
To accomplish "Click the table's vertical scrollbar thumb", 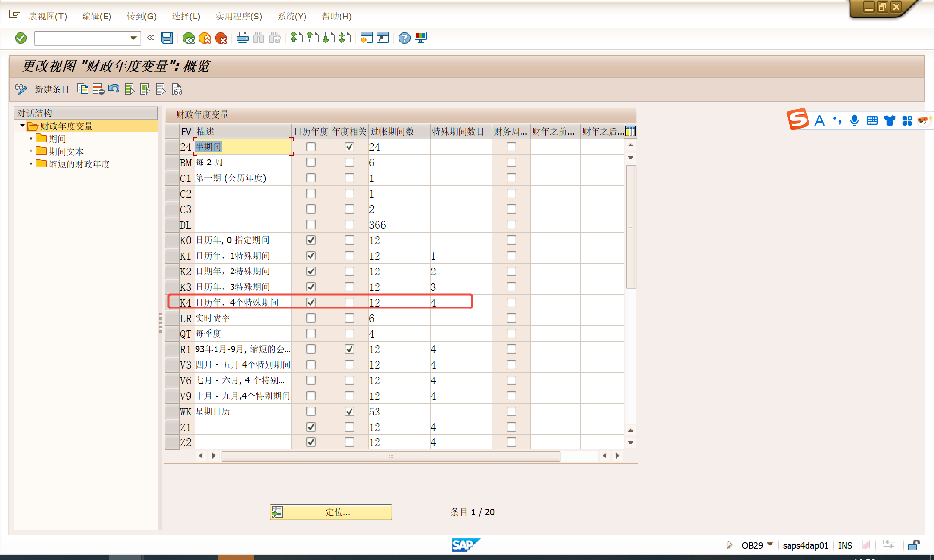I will [x=631, y=227].
